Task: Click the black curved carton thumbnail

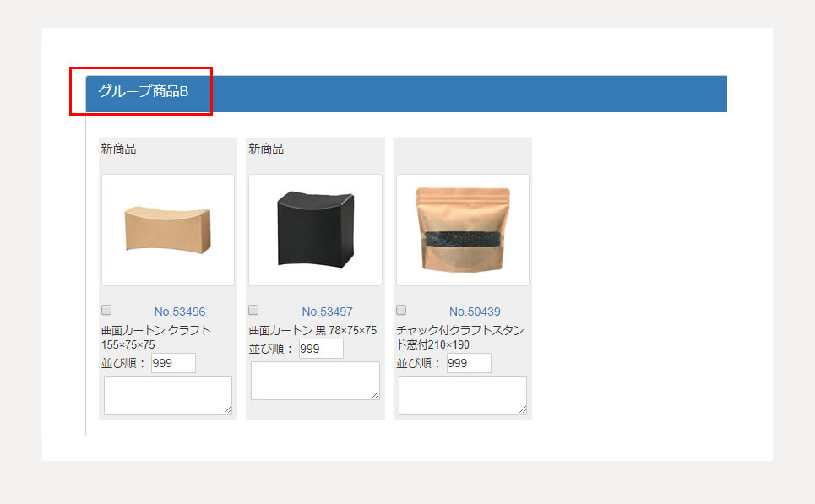Action: pyautogui.click(x=316, y=230)
